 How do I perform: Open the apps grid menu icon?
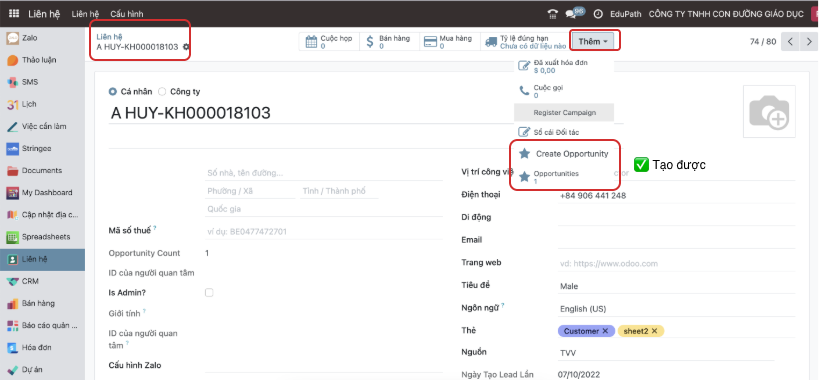(x=14, y=14)
